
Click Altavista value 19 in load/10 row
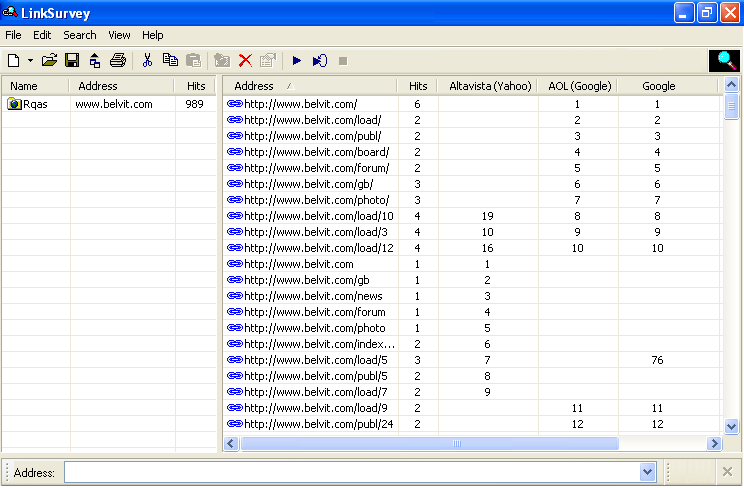(x=488, y=216)
